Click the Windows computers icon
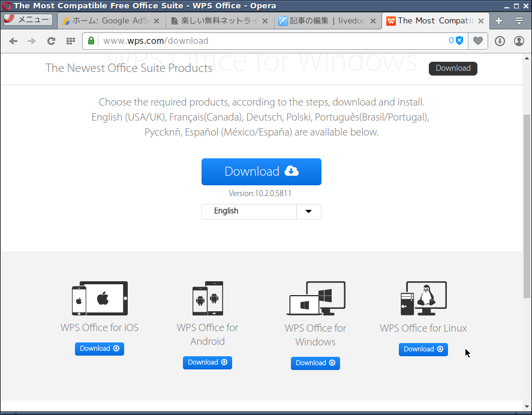The height and width of the screenshot is (415, 532). point(316,298)
